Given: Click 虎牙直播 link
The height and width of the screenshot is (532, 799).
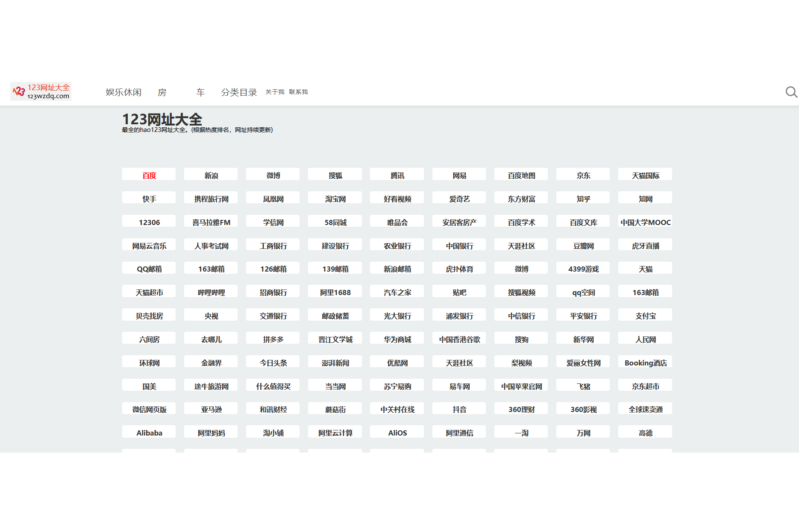Looking at the screenshot, I should pyautogui.click(x=645, y=246).
